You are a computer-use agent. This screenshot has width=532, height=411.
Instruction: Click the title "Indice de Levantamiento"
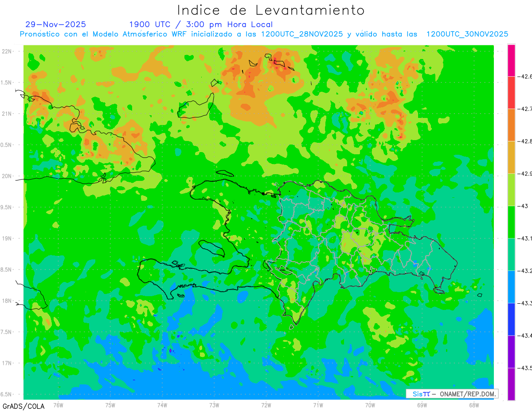(271, 10)
